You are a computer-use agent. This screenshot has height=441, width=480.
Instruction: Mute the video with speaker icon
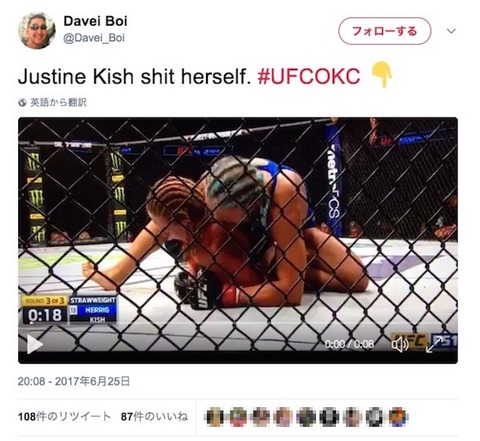400,344
